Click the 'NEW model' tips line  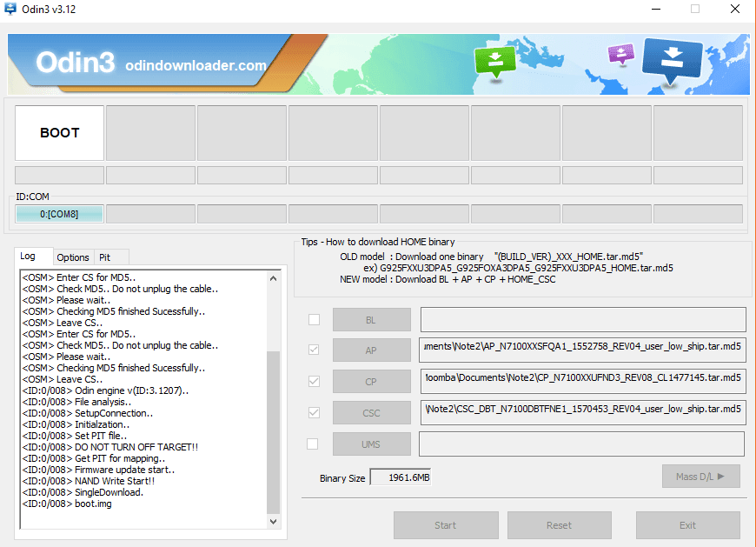(448, 279)
